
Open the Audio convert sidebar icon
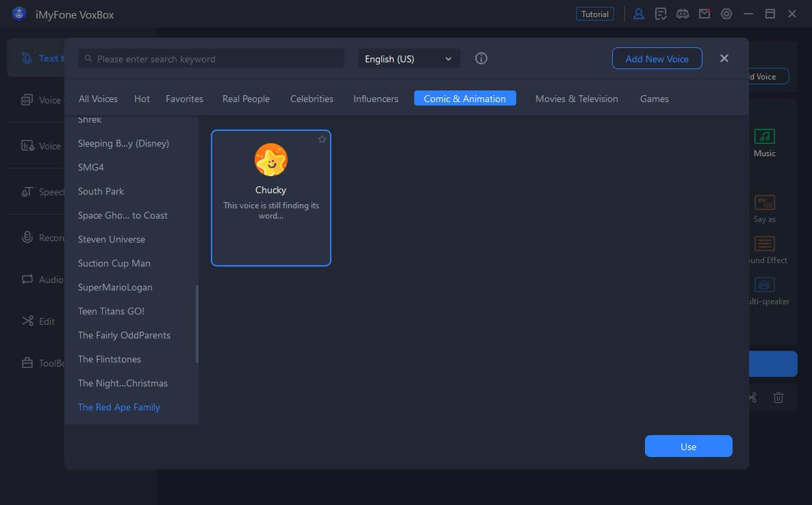coord(27,280)
